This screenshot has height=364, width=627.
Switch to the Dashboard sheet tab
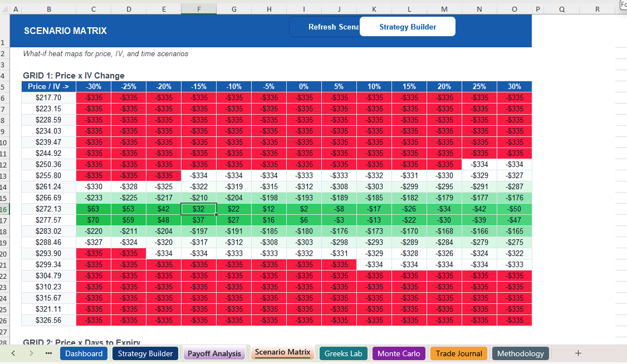click(x=84, y=353)
